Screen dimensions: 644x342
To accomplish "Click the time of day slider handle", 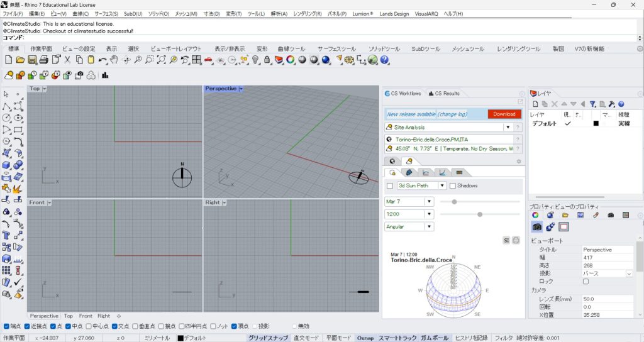I will (x=480, y=214).
